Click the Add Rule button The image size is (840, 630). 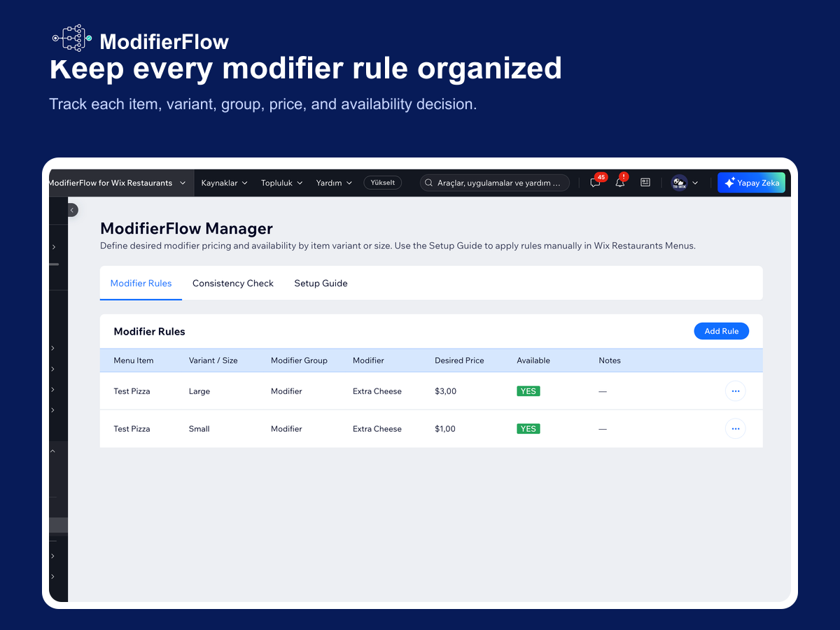[722, 331]
